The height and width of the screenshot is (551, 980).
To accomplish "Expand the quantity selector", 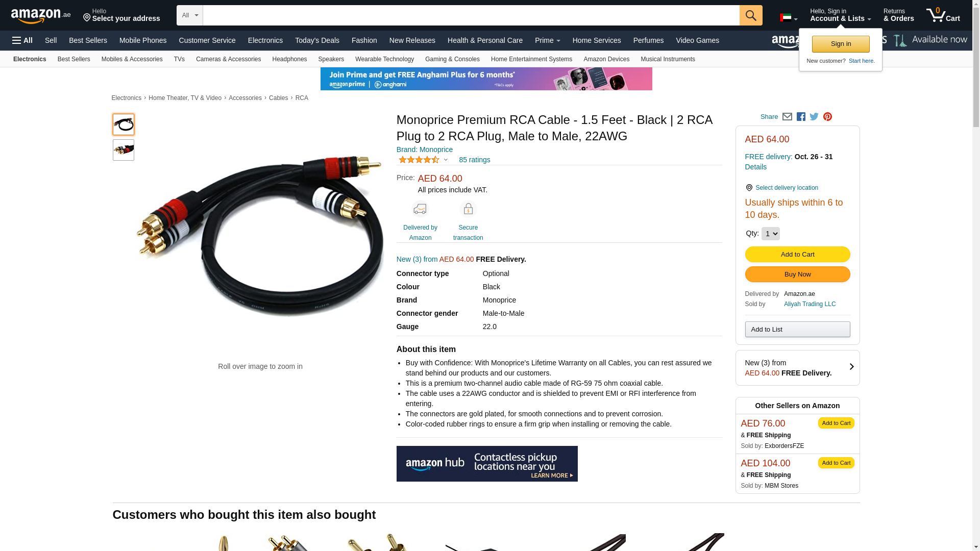I will (x=770, y=234).
